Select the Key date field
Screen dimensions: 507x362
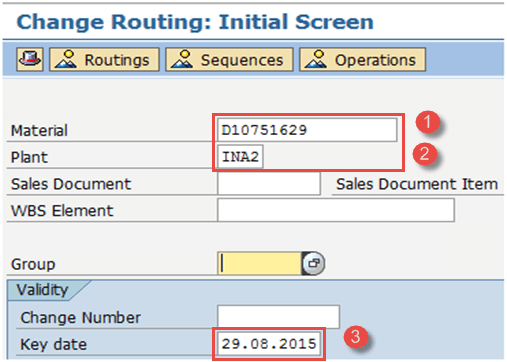click(x=269, y=343)
